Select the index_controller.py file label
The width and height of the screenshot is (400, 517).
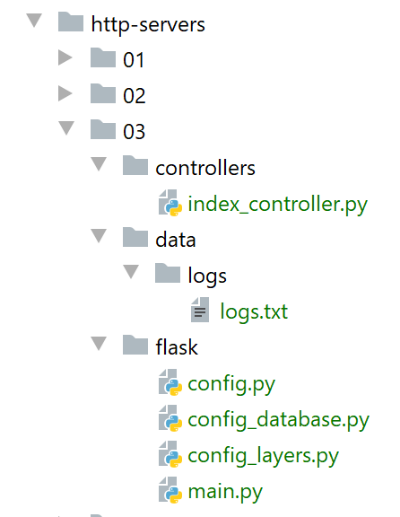click(x=278, y=204)
